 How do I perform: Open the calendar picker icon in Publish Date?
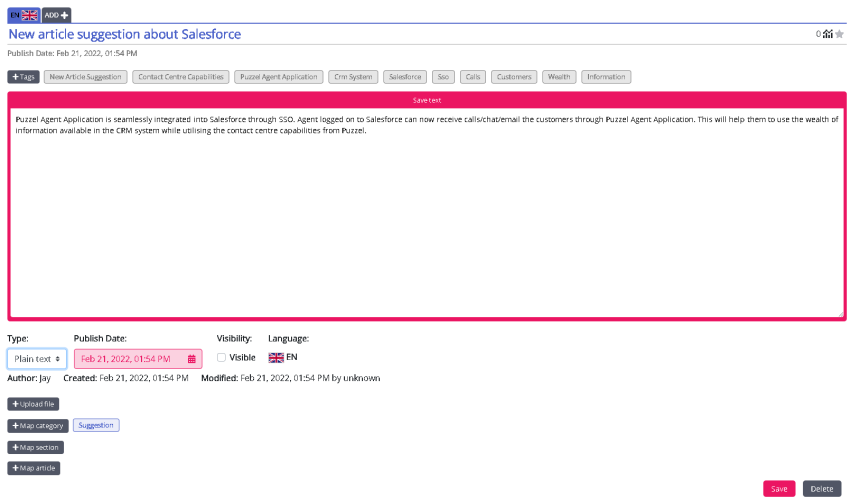pos(192,359)
